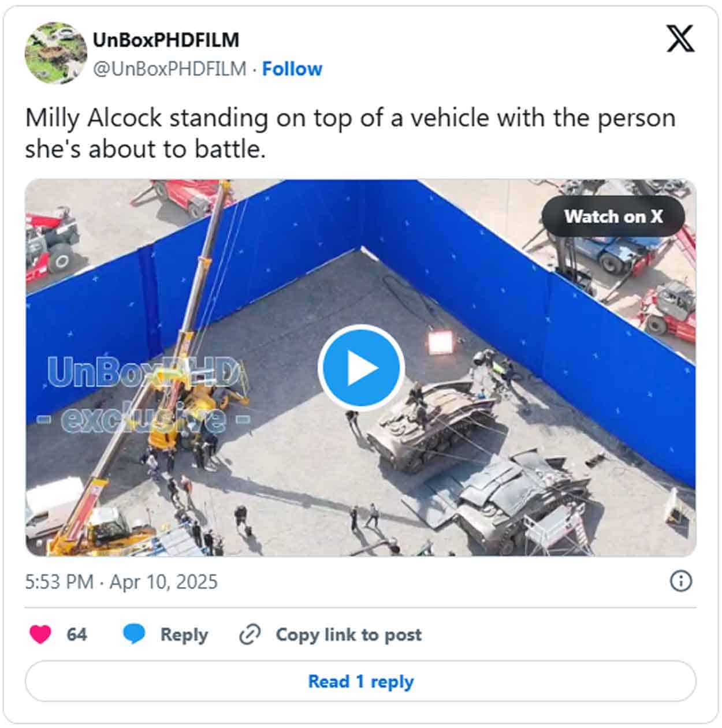Click the copy link chain icon

click(250, 634)
